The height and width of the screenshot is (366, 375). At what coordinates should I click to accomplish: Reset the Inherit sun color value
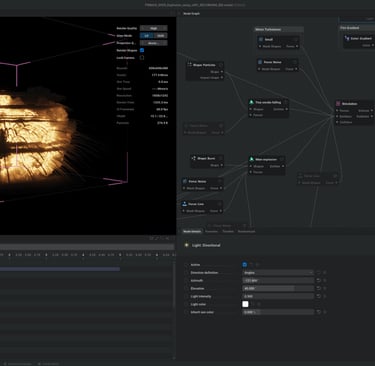coord(319,312)
